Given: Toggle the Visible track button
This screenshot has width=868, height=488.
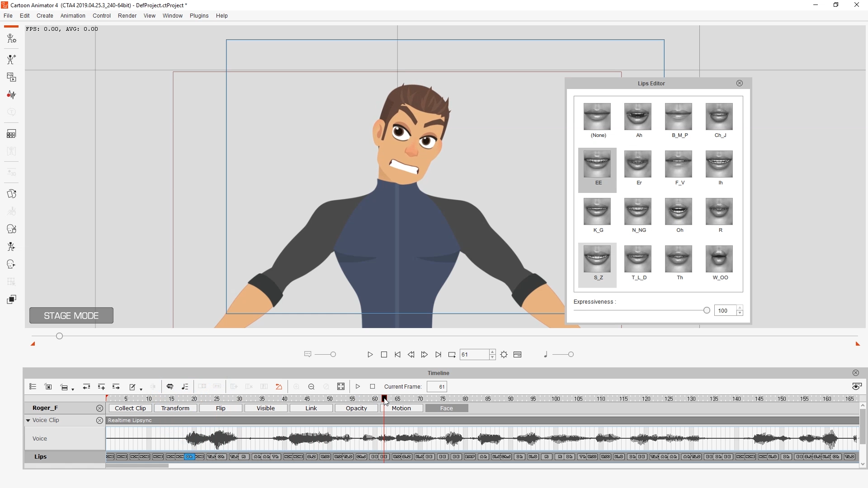Looking at the screenshot, I should 265,408.
